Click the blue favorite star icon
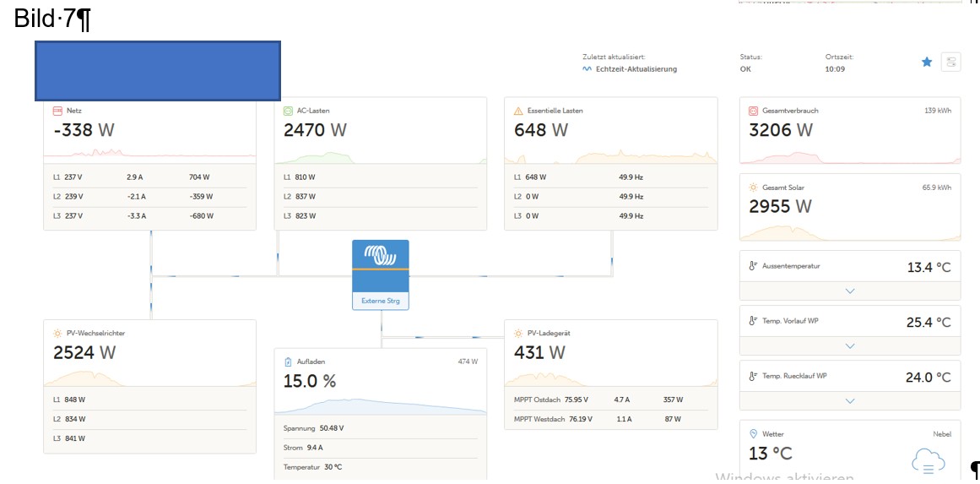Image resolution: width=980 pixels, height=484 pixels. (x=927, y=62)
